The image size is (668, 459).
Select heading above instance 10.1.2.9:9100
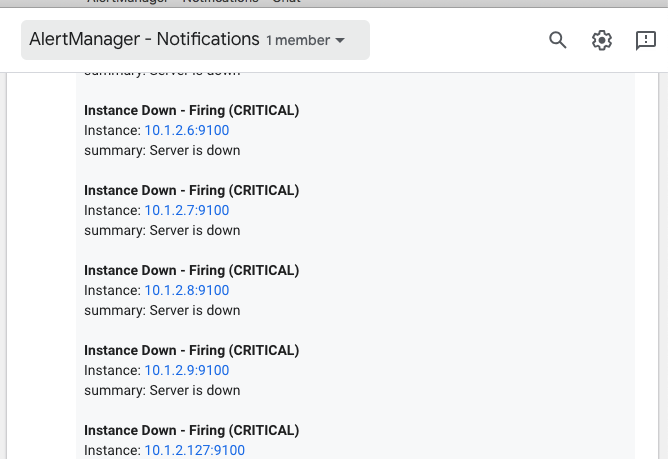pyautogui.click(x=192, y=350)
